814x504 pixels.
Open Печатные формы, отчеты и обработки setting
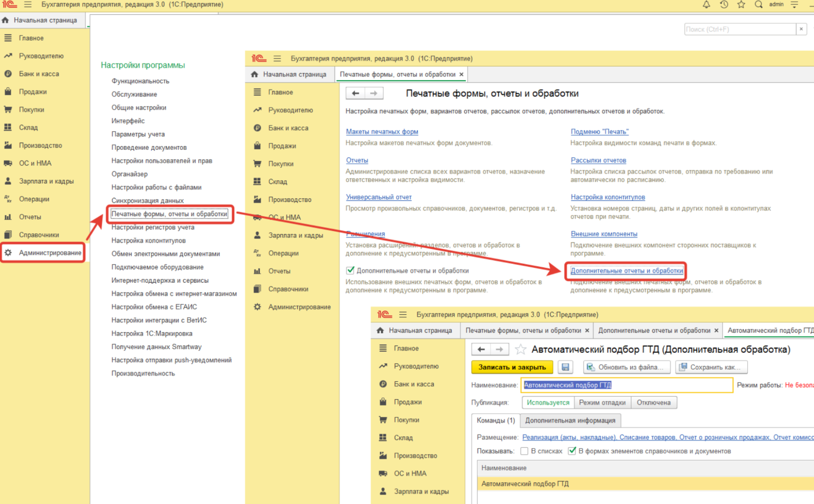point(169,214)
